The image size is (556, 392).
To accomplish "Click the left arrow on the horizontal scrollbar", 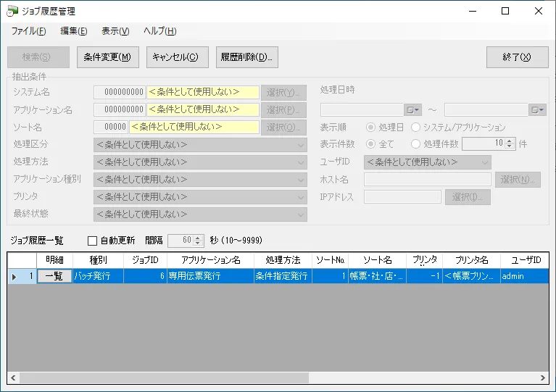I will (12, 378).
